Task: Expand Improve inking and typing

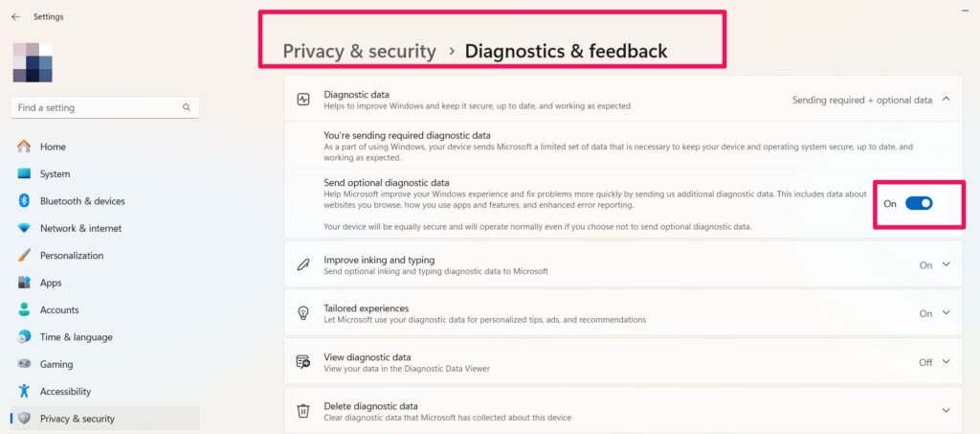Action: [947, 265]
